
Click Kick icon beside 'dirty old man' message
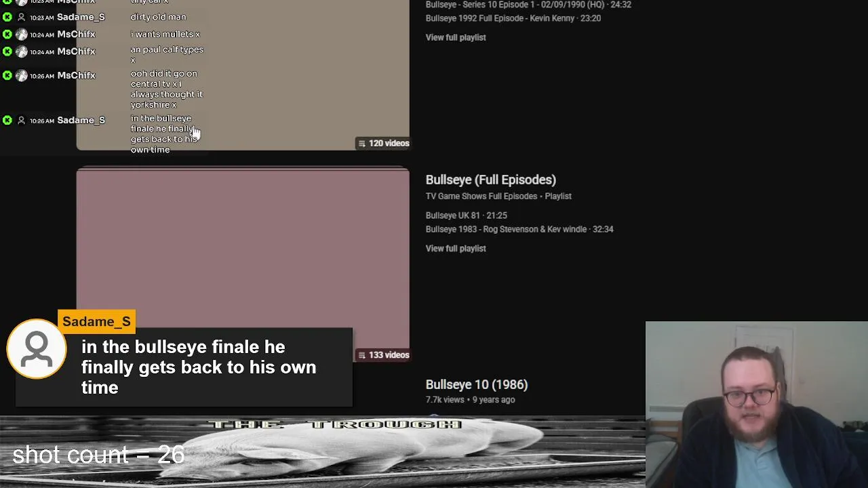point(7,17)
